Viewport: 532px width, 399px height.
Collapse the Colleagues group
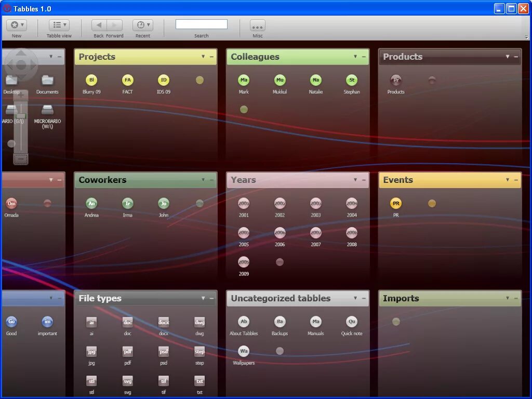(364, 57)
